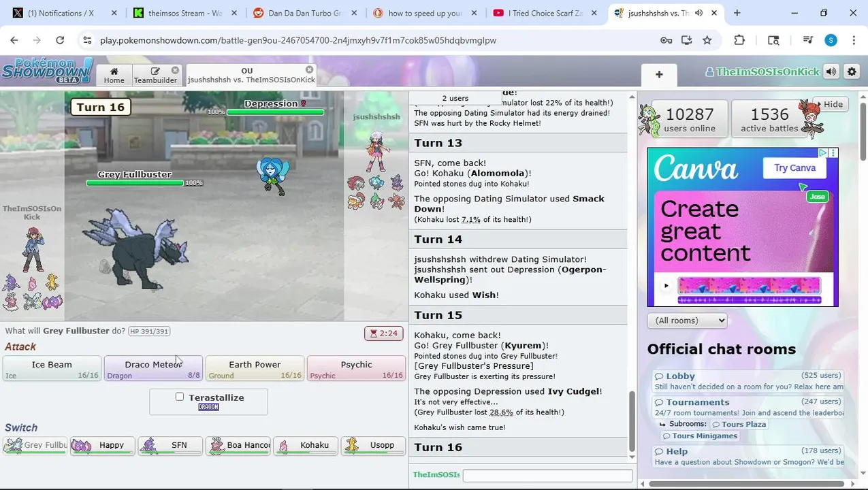
Task: Click the yellow Pokémon icon in your team sidebar
Action: [x=52, y=282]
